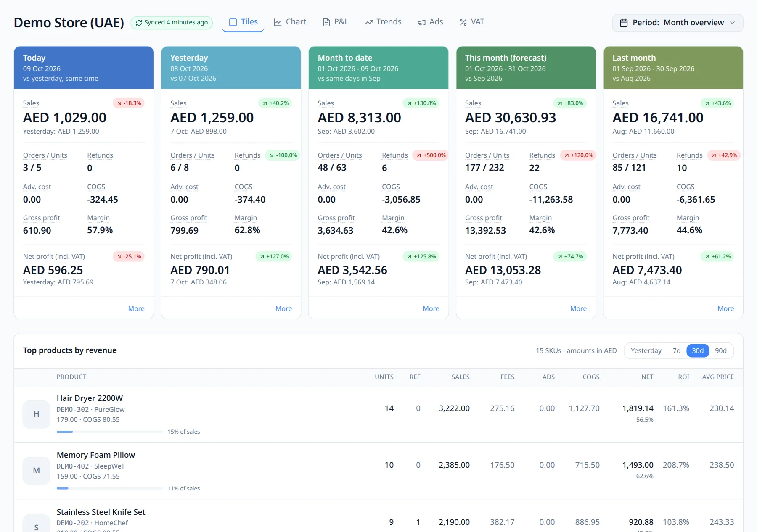Screen dimensions: 757x532
Task: Click the Memory Foam Pillow avatar M
Action: 37,471
